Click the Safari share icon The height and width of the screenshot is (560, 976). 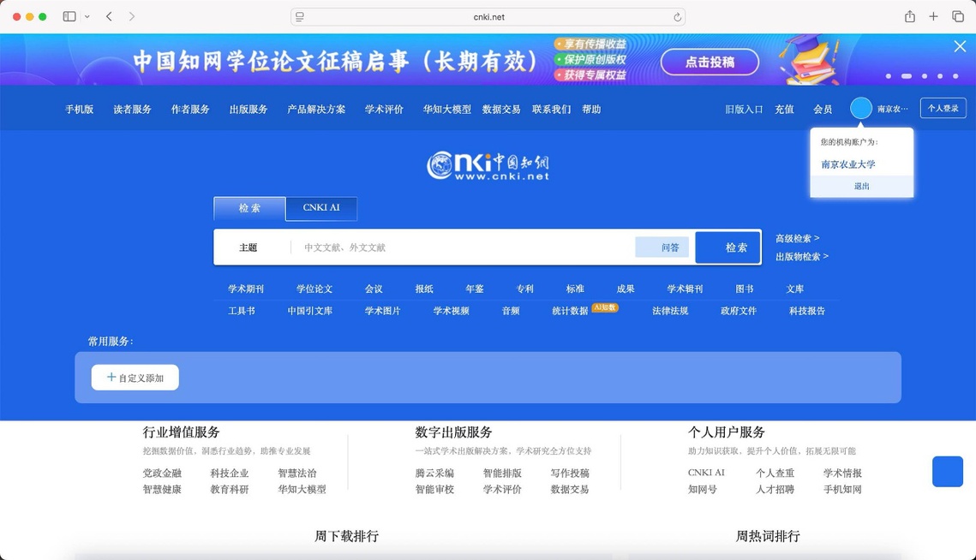(x=910, y=16)
